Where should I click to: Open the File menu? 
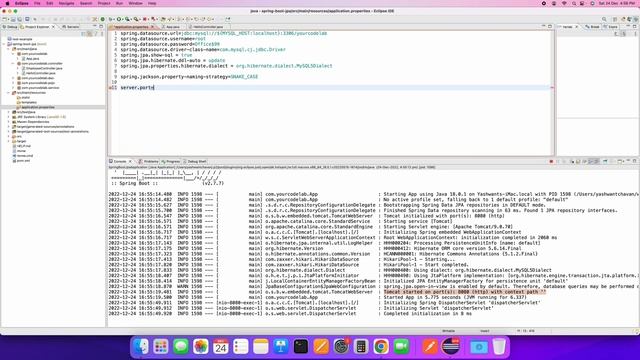click(37, 3)
